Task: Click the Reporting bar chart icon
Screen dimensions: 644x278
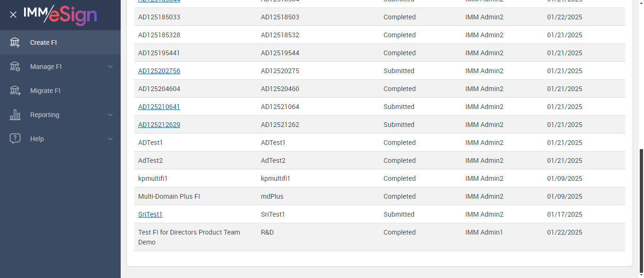Action: tap(15, 115)
